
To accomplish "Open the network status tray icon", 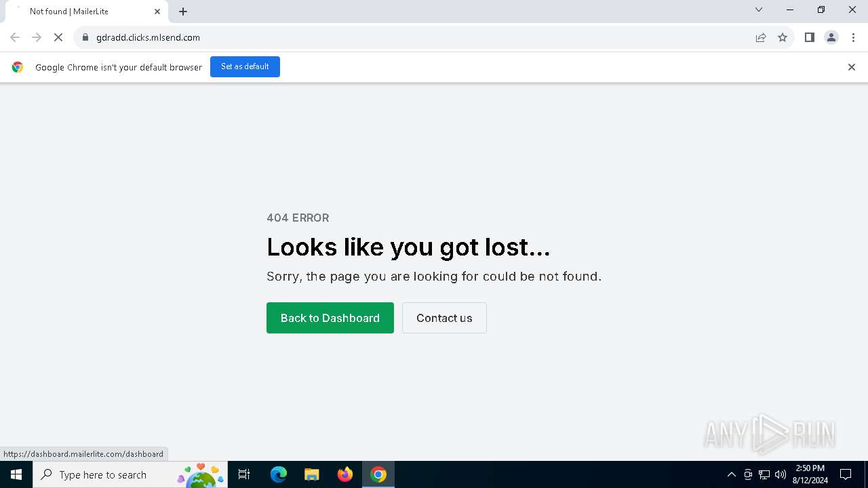I will point(764,474).
